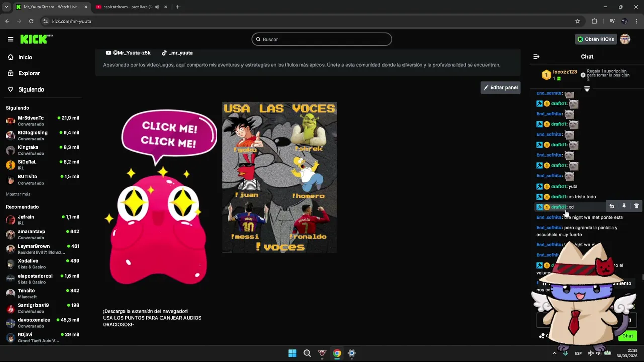Open LeymarBrown recommended channel

(x=42, y=249)
